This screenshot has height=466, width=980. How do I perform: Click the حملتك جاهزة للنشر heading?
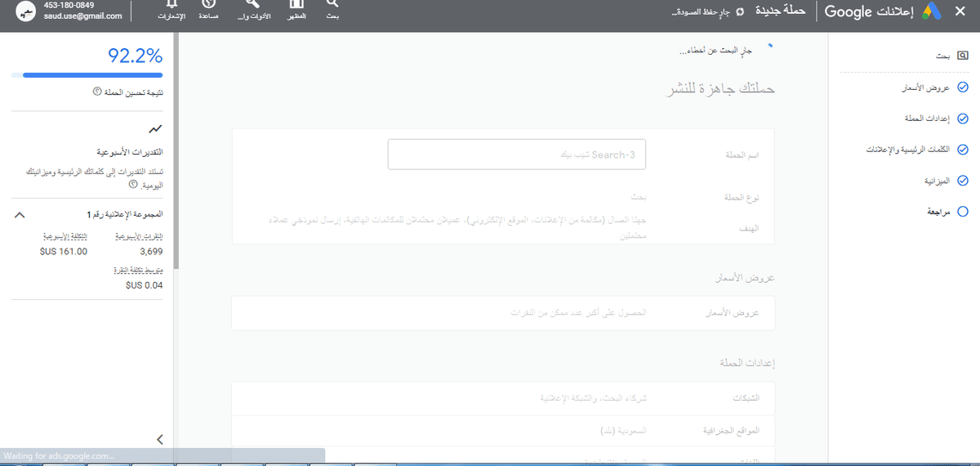click(x=720, y=87)
